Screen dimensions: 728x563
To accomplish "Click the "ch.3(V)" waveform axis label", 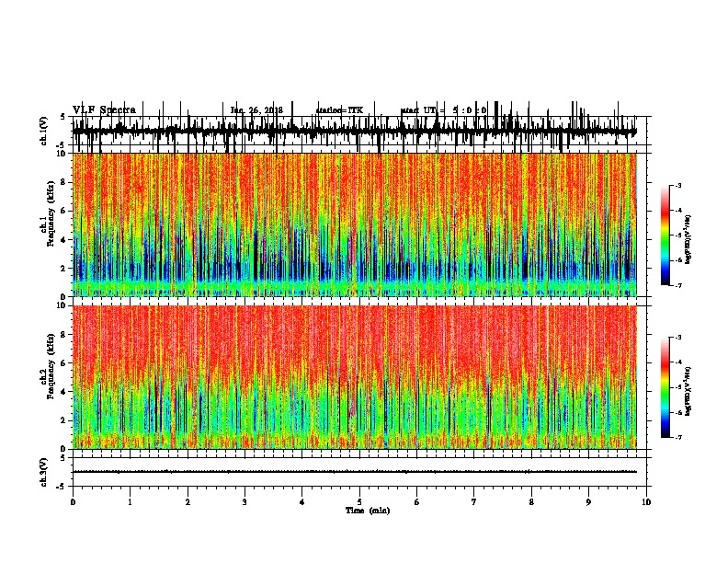I will click(x=43, y=472).
